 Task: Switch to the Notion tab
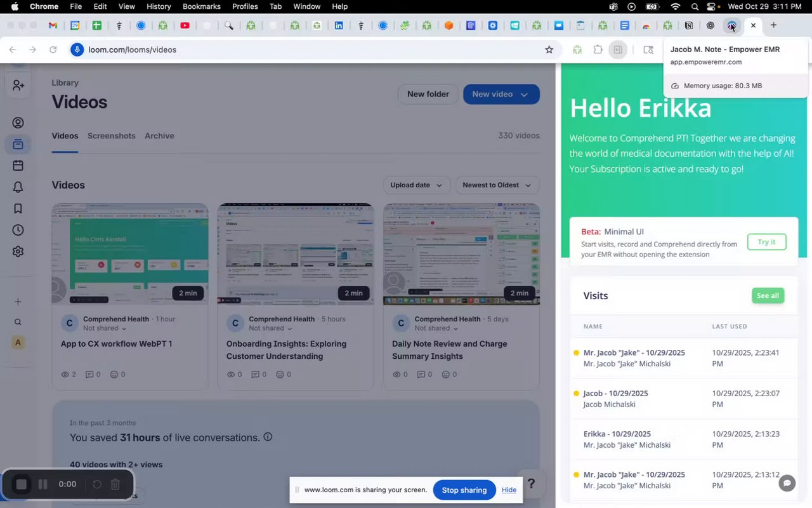688,25
